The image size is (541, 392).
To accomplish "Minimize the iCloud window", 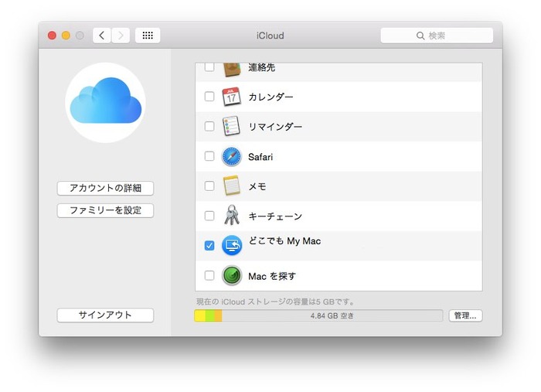I will click(x=66, y=36).
